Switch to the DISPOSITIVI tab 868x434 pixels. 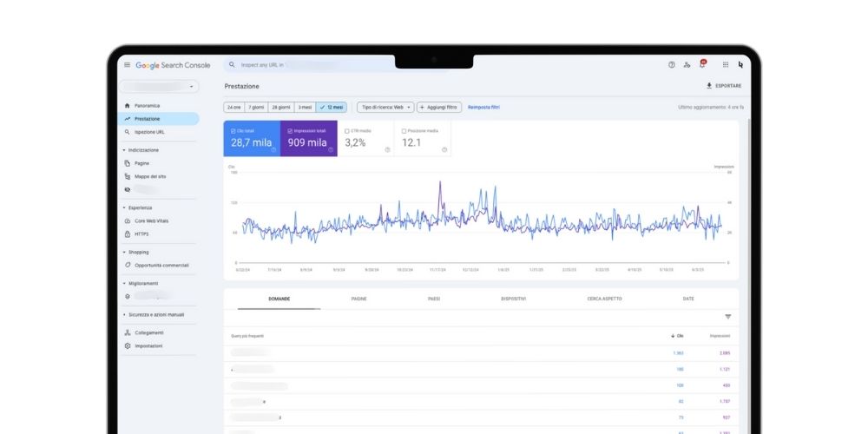pyautogui.click(x=513, y=299)
